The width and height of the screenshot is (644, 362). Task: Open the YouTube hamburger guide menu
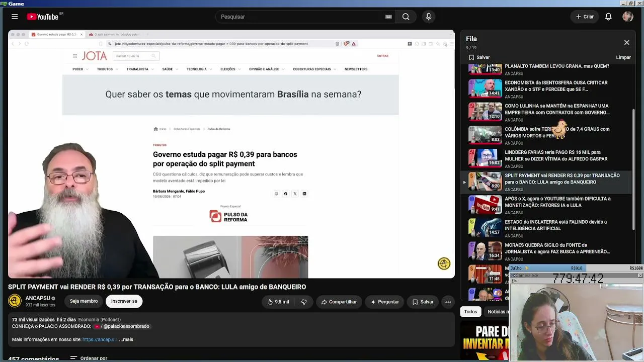click(x=15, y=17)
